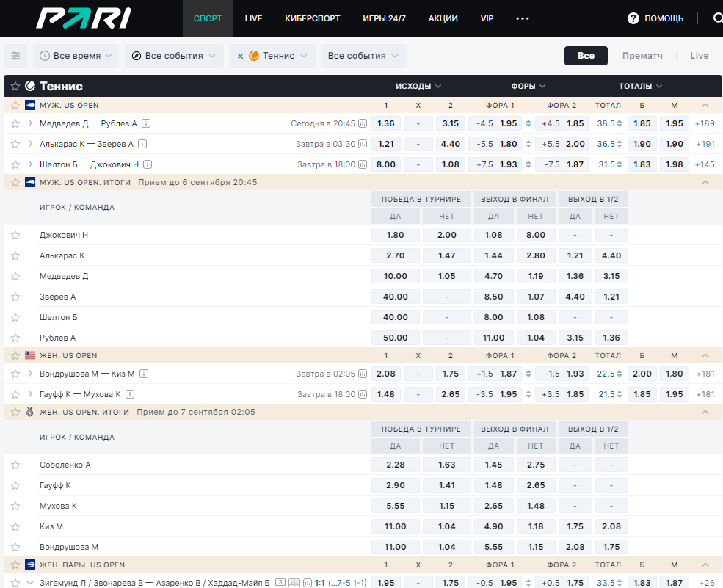
Task: Remove the Теннис filter with the x
Action: (240, 57)
